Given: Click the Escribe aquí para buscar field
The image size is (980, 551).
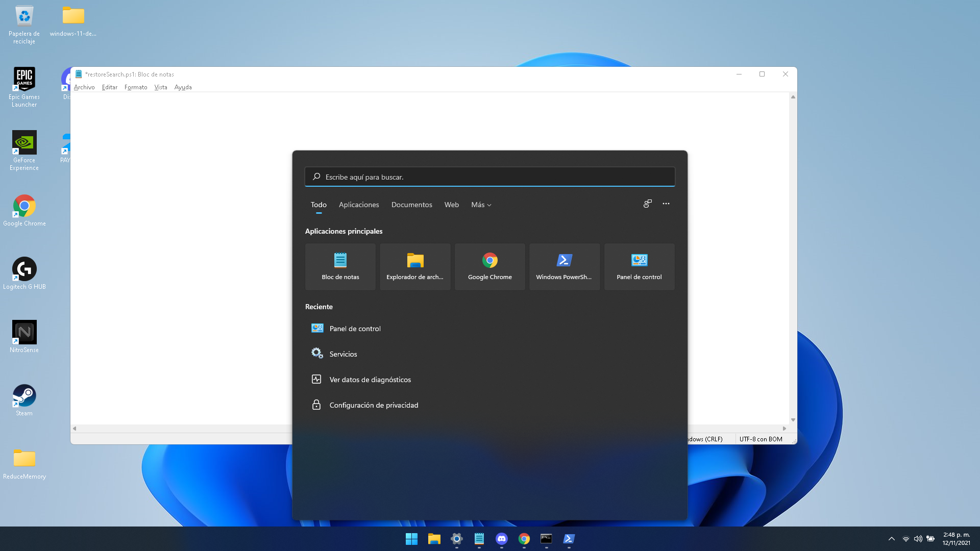Looking at the screenshot, I should 489,177.
